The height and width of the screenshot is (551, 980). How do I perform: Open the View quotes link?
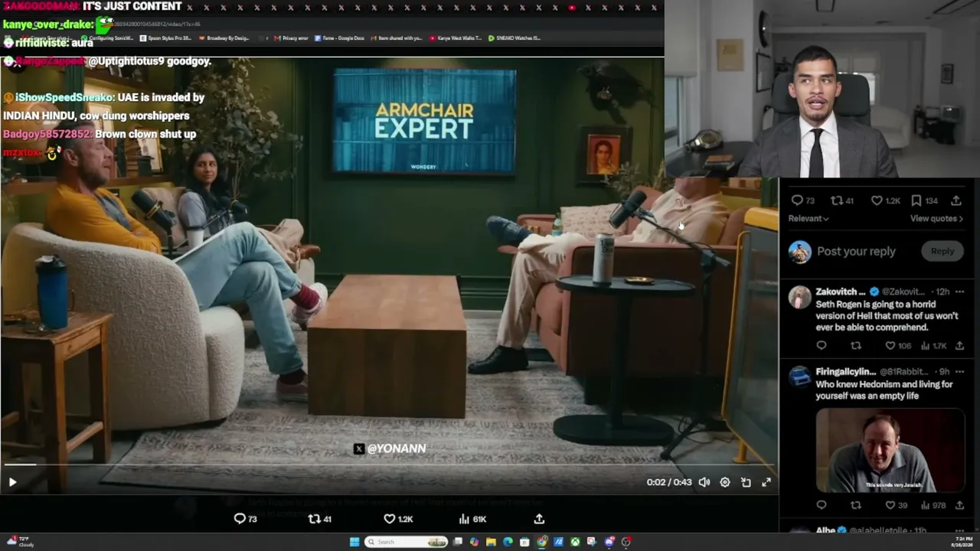pyautogui.click(x=936, y=219)
